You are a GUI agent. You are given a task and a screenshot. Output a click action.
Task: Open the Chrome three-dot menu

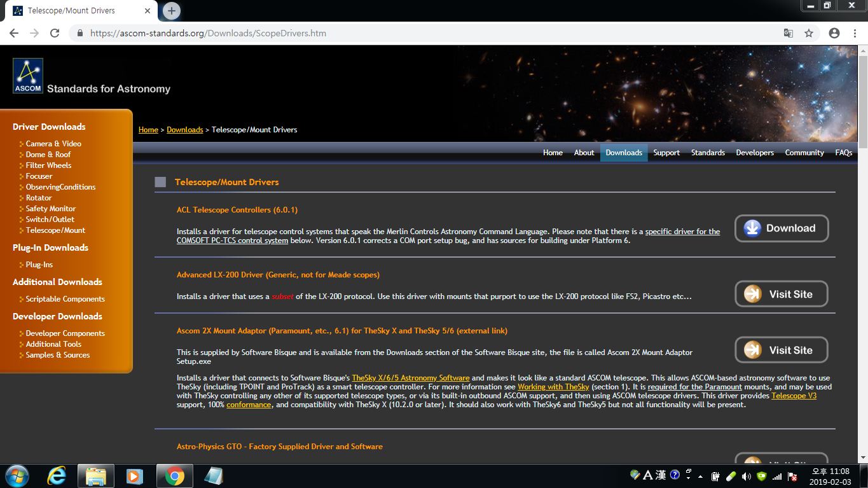(855, 33)
